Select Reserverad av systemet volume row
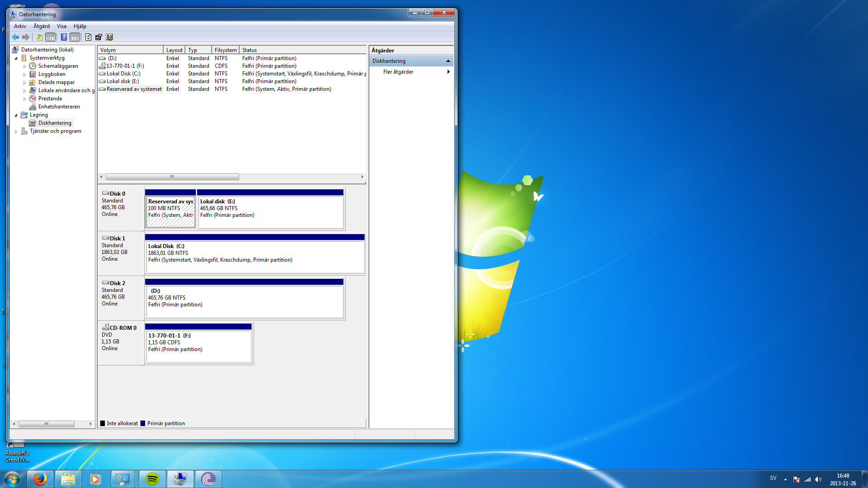The image size is (868, 488). [232, 89]
